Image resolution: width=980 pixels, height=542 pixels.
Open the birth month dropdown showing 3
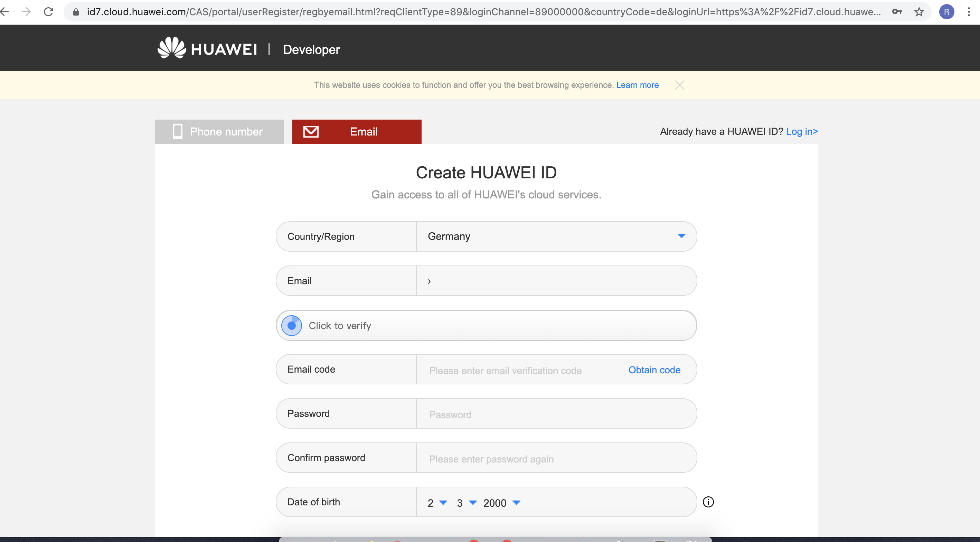467,503
